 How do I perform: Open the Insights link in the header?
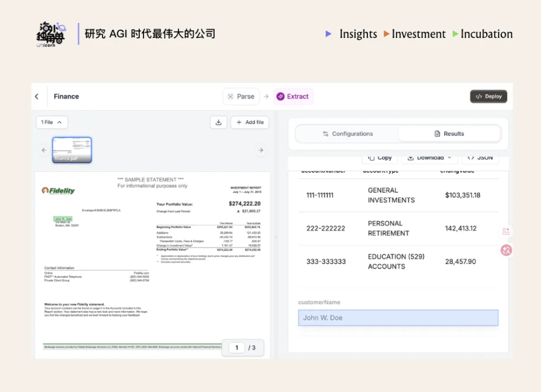click(358, 34)
